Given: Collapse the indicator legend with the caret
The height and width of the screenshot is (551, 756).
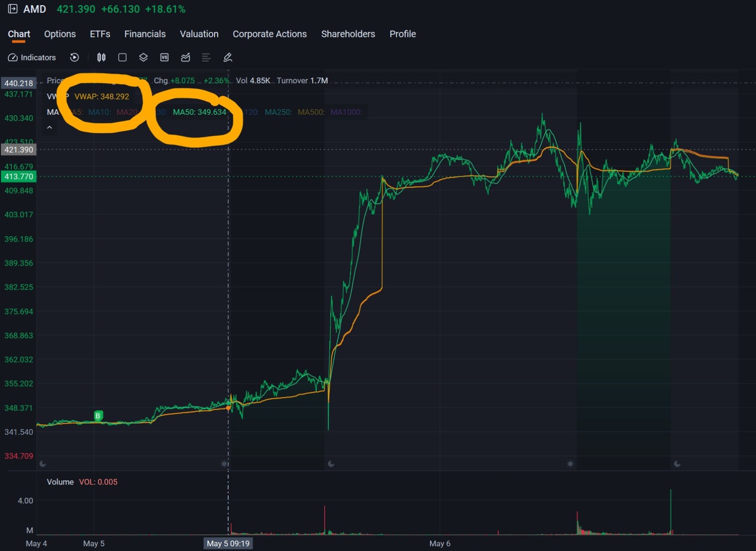Looking at the screenshot, I should coord(50,128).
